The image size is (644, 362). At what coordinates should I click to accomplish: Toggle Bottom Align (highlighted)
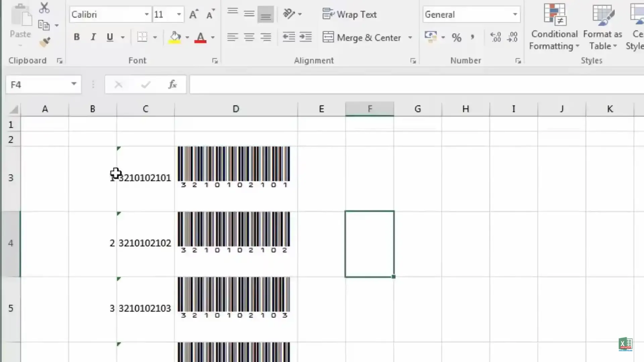(x=266, y=14)
